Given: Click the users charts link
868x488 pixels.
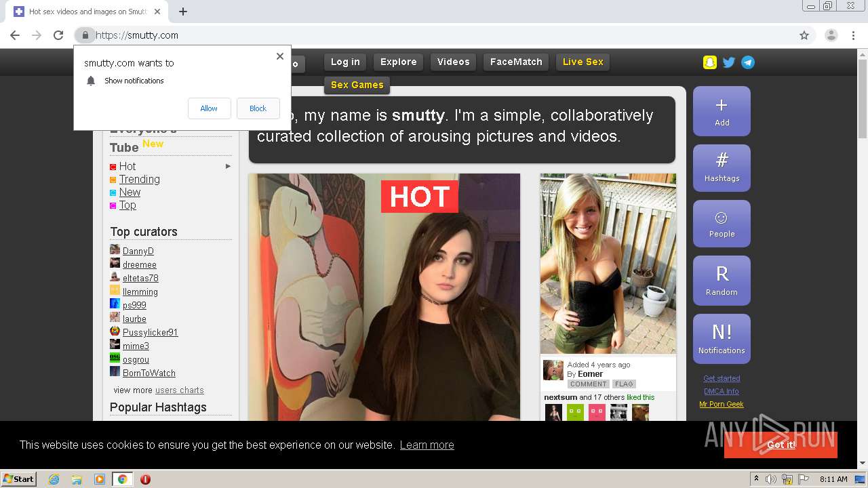Looking at the screenshot, I should coord(180,390).
